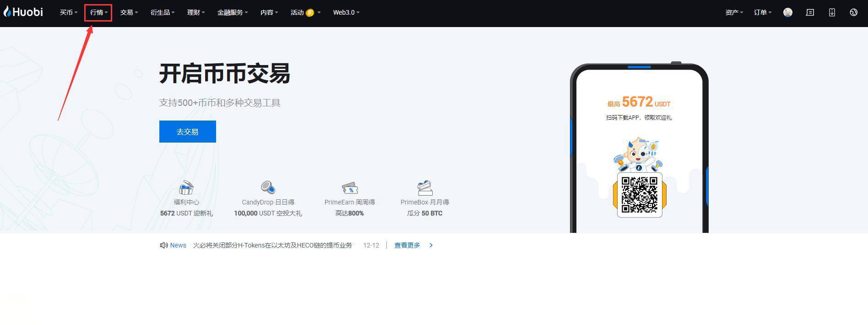
Task: Click the 开启币币交易 heading
Action: 225,73
